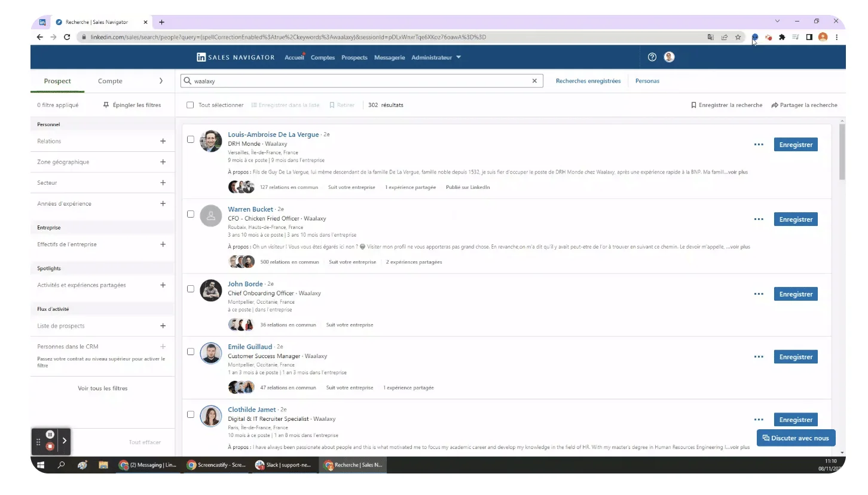Open more options for Warren Bucket
868x495 pixels.
pyautogui.click(x=759, y=219)
